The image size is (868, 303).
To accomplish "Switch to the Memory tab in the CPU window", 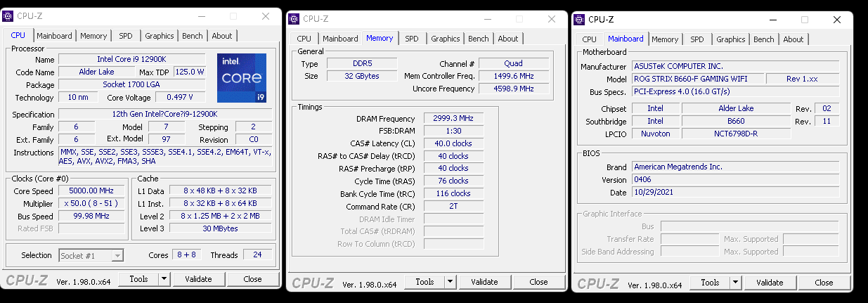I will 93,36.
